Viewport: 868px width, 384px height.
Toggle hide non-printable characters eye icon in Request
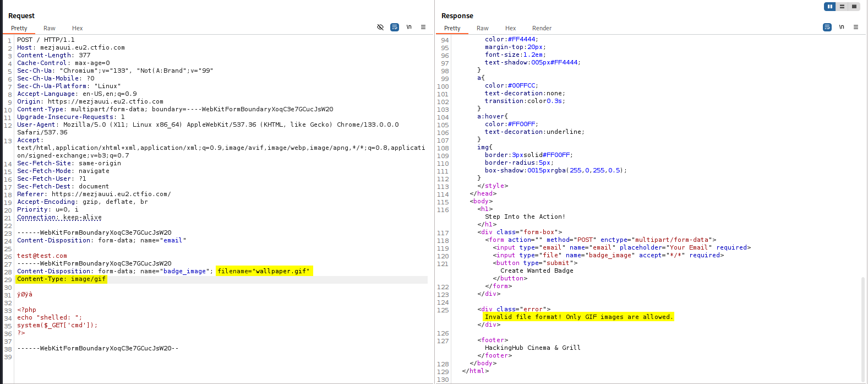pos(380,27)
